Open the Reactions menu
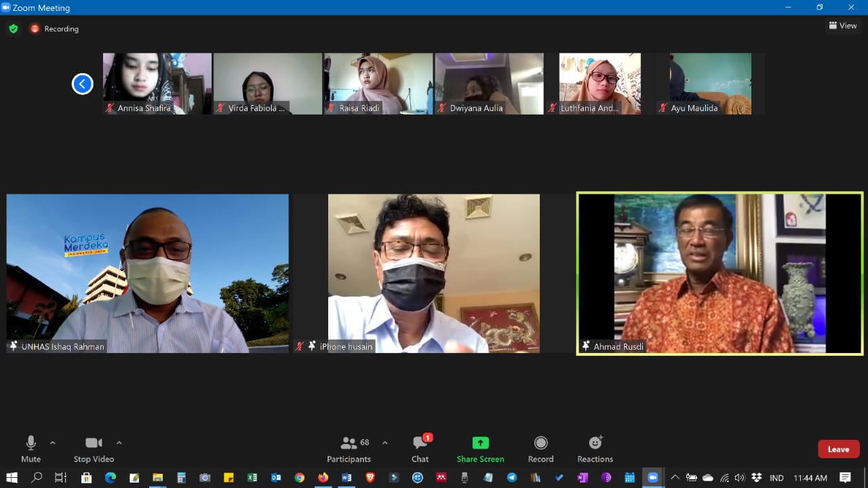The width and height of the screenshot is (868, 488). (595, 449)
